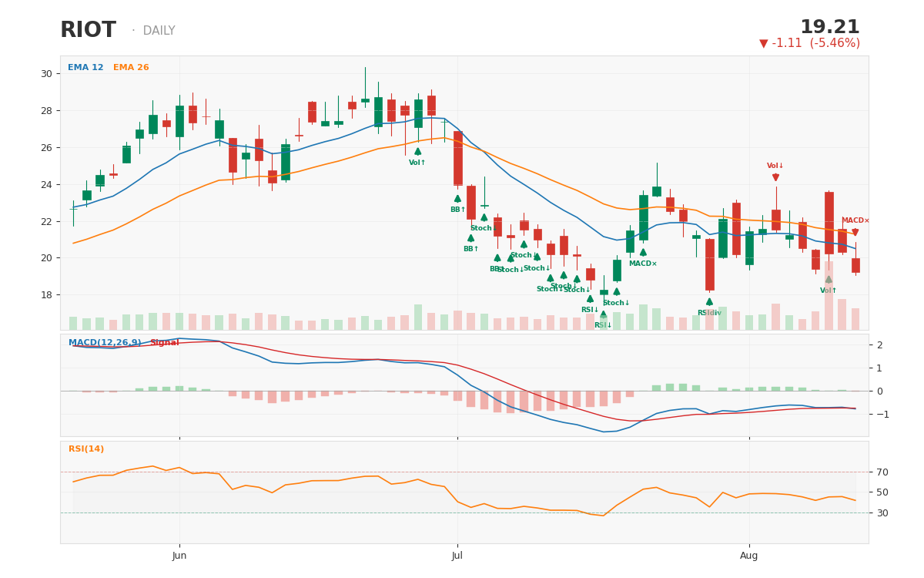This screenshot has width=924, height=578.
Task: Click the 70 level on the RSI axis
Action: [882, 472]
